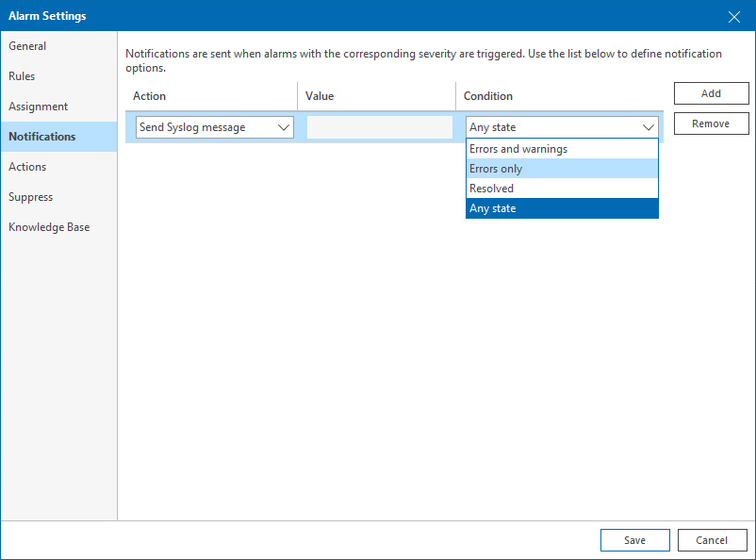Open the Actions tab
This screenshot has height=560, width=756.
point(27,167)
